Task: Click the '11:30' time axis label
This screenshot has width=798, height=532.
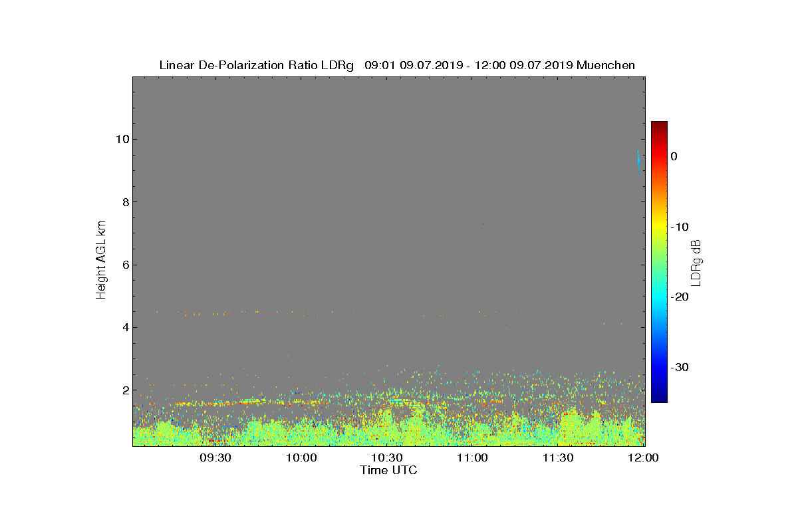Action: (x=558, y=458)
